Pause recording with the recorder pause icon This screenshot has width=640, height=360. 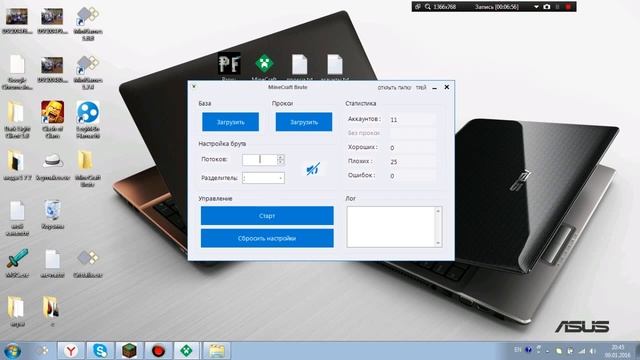[558, 7]
